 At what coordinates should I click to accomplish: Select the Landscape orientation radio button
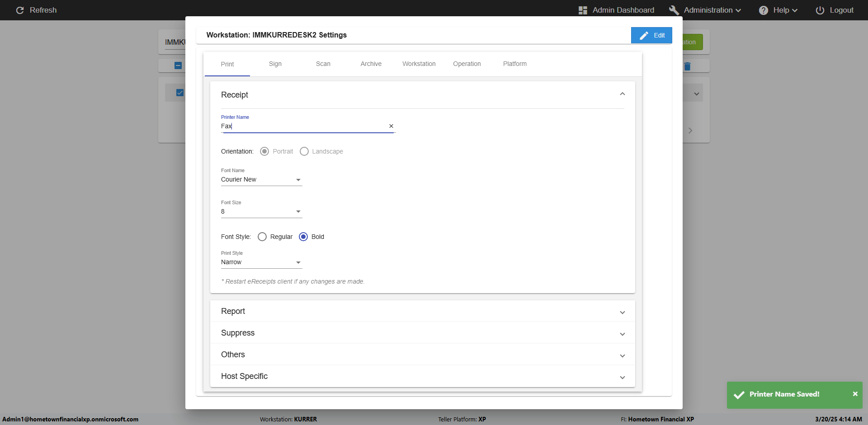[304, 151]
